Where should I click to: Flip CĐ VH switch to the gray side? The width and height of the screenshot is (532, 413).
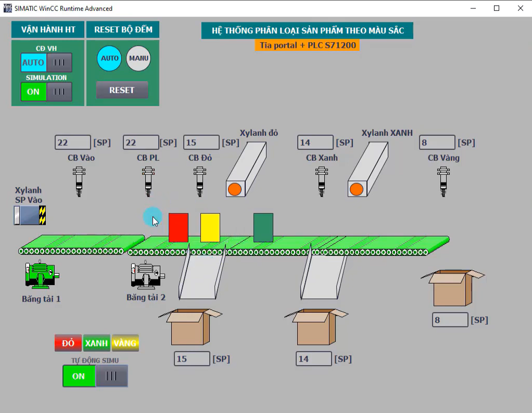coord(59,62)
